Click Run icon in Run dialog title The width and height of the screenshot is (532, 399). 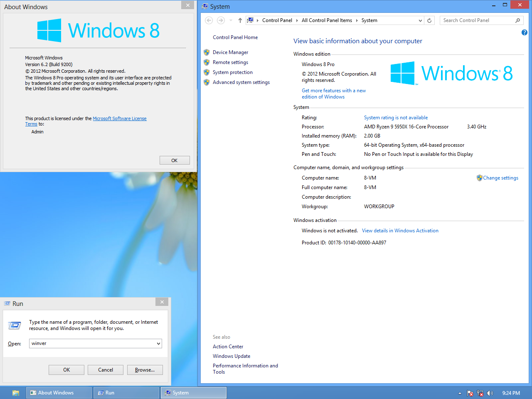coord(7,304)
